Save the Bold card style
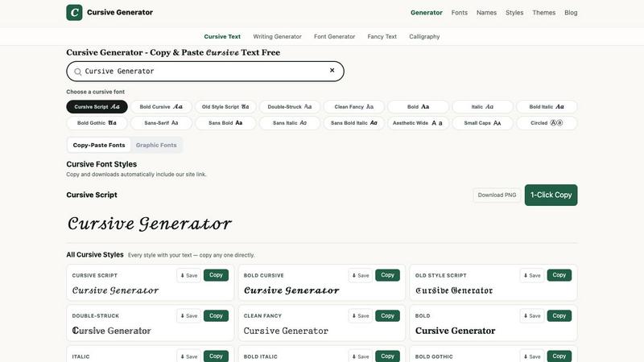This screenshot has width=644, height=362. click(532, 316)
